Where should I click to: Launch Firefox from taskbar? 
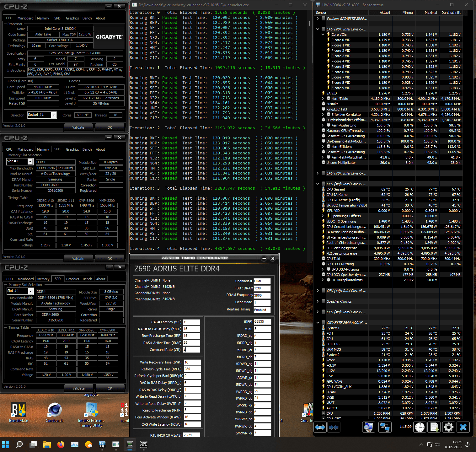click(x=61, y=444)
